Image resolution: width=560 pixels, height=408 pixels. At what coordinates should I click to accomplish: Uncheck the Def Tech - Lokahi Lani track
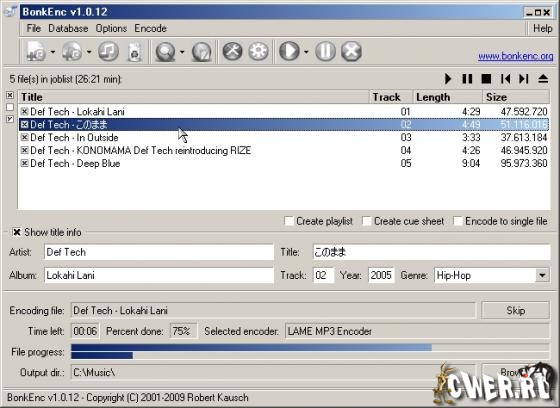(24, 111)
